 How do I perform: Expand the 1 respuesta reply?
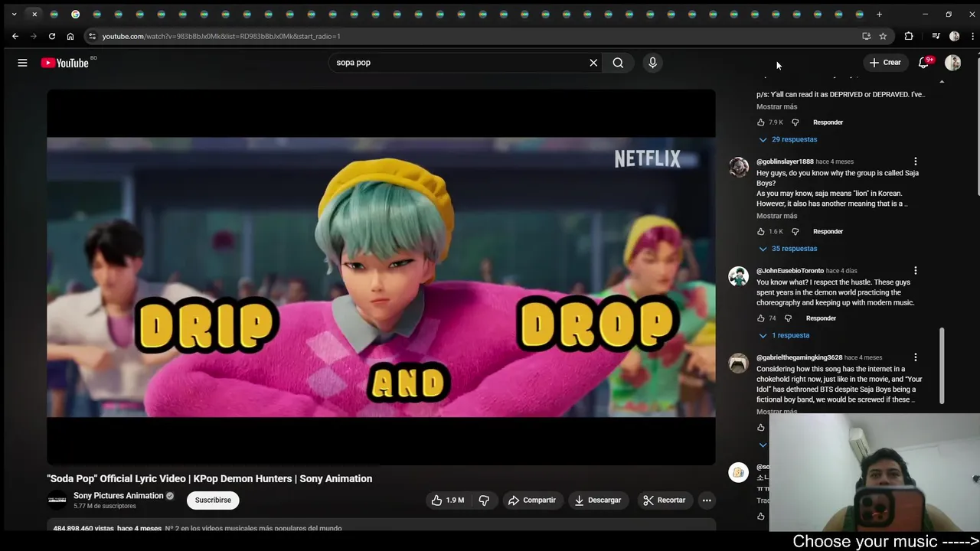(784, 335)
